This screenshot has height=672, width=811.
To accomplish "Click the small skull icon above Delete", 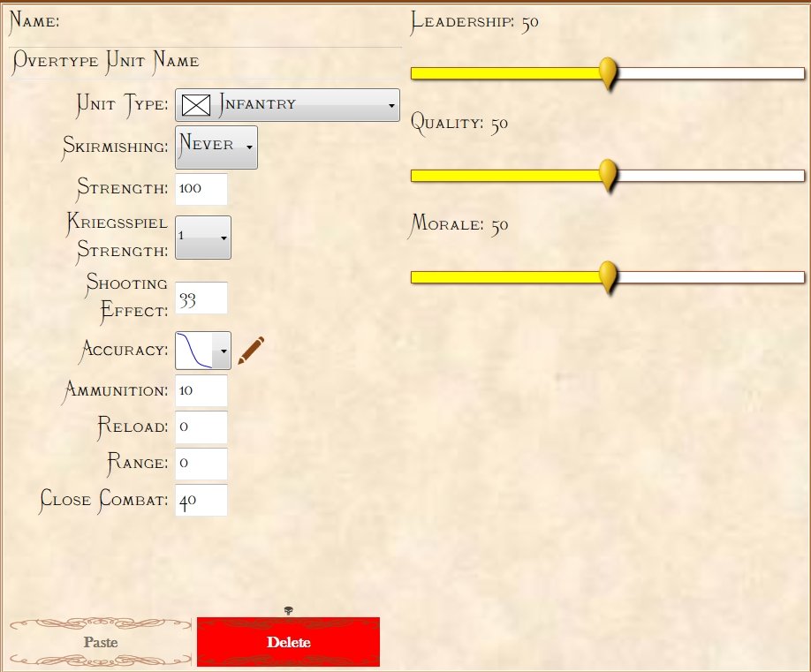I will click(289, 611).
